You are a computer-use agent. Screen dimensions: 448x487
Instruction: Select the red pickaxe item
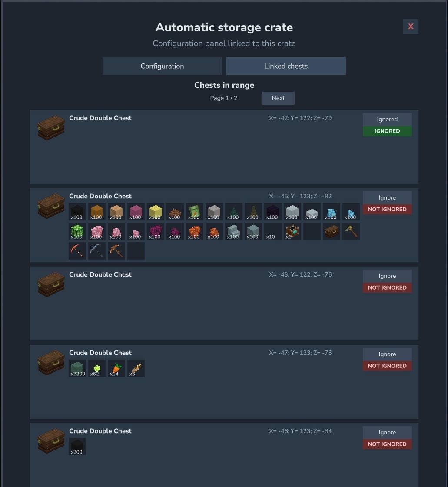coord(77,251)
